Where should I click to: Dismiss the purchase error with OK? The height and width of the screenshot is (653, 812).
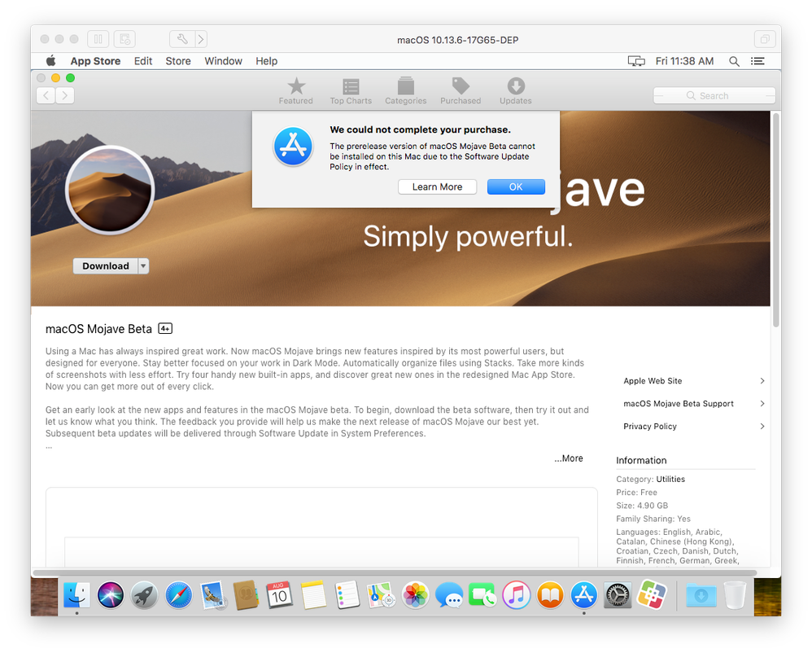[x=516, y=186]
